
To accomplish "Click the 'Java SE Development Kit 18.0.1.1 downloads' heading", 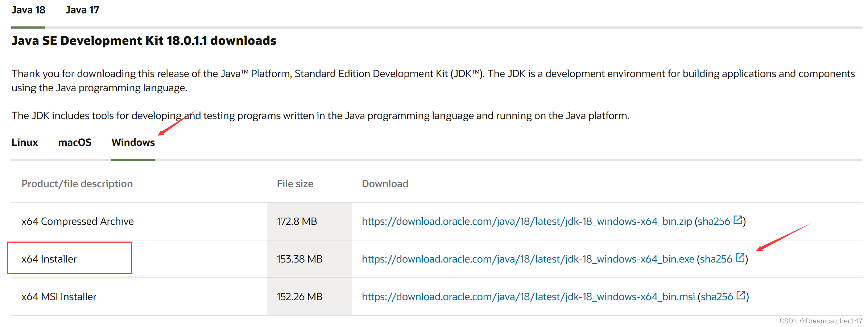I will [144, 41].
